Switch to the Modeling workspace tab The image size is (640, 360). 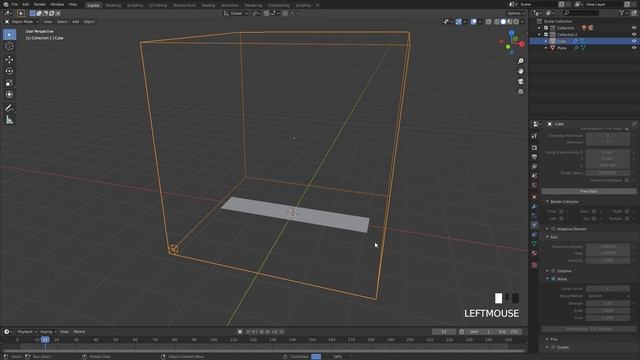[x=113, y=5]
